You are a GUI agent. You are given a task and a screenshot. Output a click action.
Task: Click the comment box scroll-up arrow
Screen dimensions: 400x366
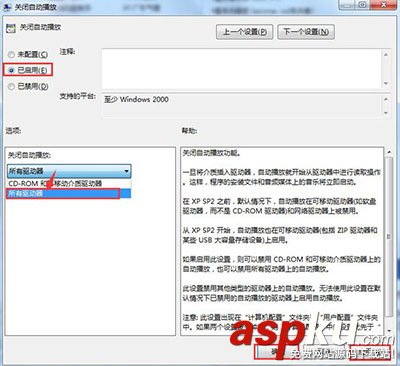tap(386, 54)
